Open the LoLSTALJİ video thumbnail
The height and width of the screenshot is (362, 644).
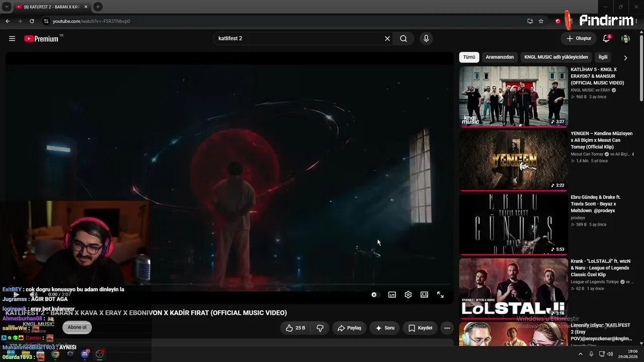point(513,288)
